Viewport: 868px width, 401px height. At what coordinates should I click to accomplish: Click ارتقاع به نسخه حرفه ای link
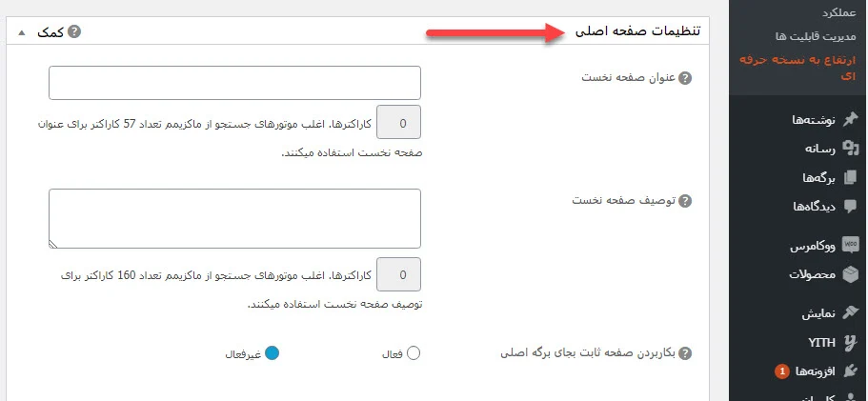tap(797, 68)
